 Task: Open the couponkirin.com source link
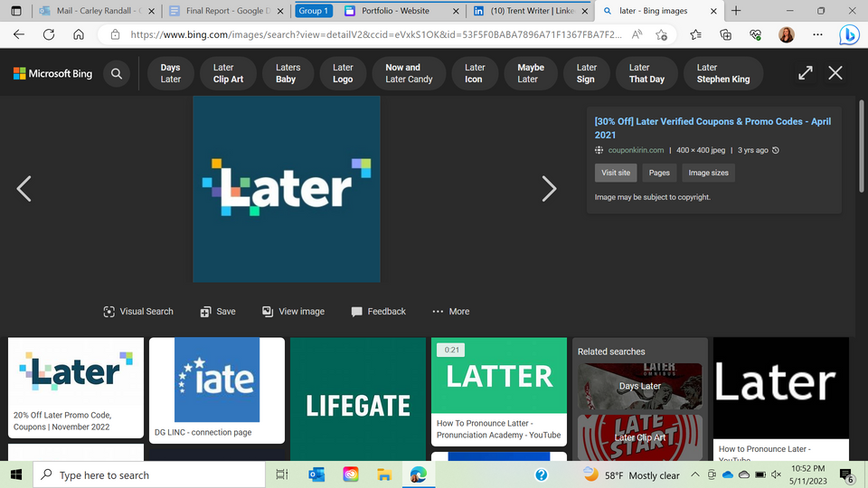click(x=636, y=150)
